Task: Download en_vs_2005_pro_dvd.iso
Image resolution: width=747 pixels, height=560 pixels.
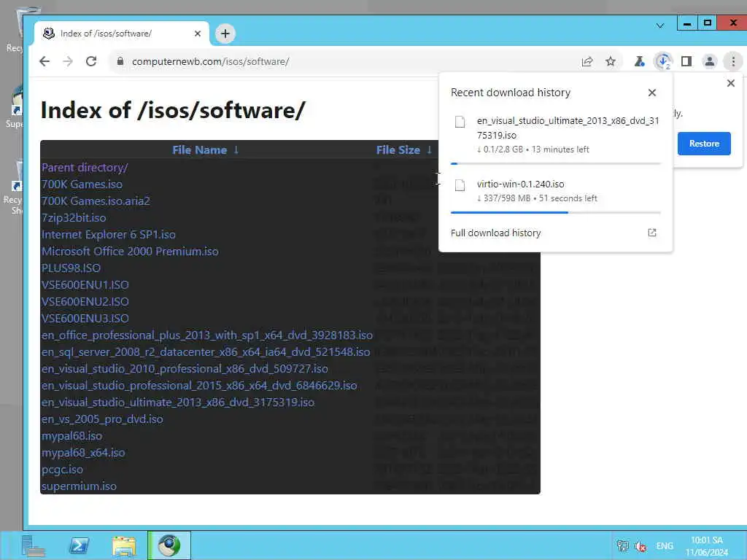Action: (102, 419)
